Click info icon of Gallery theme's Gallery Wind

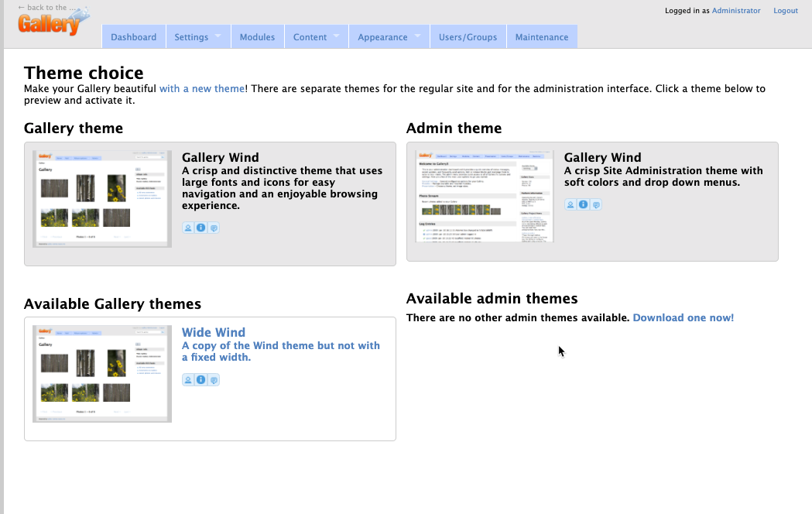201,228
